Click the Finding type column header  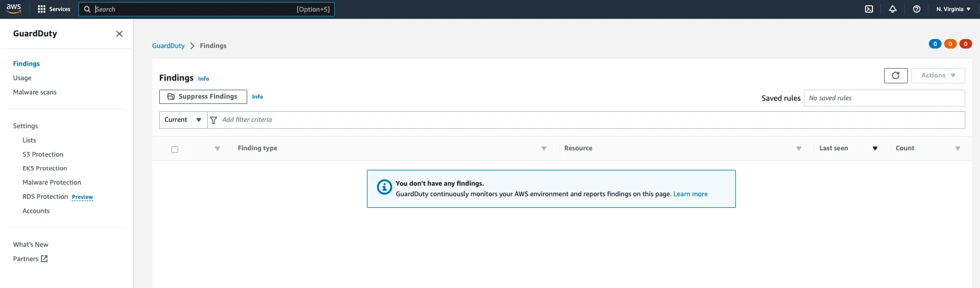point(257,148)
